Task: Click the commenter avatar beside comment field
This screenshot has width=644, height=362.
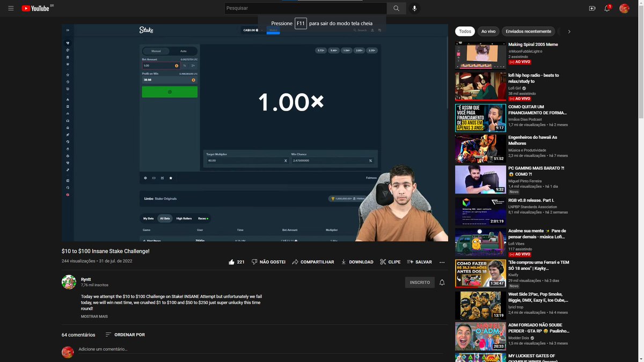Action: tap(68, 352)
